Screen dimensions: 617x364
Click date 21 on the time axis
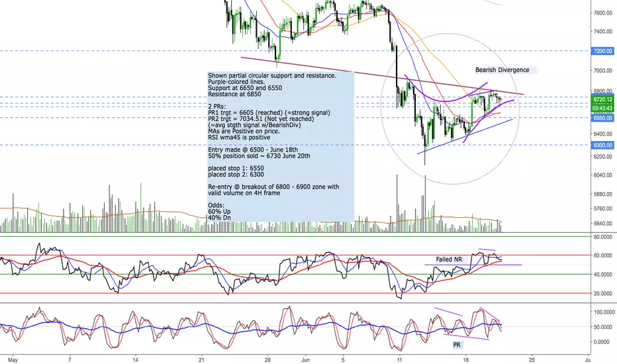click(x=201, y=359)
